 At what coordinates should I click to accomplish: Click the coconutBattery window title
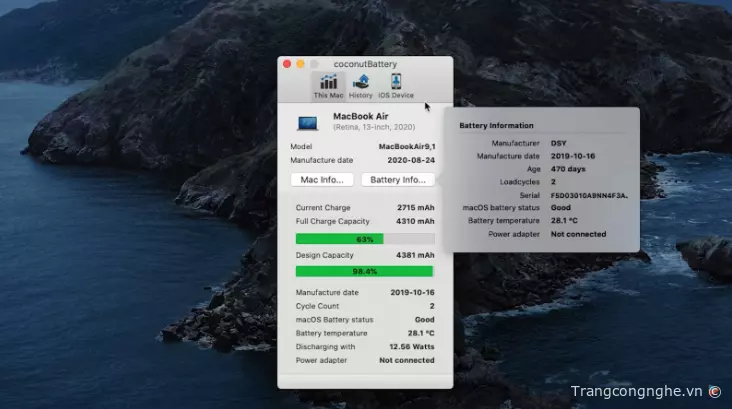(x=365, y=64)
